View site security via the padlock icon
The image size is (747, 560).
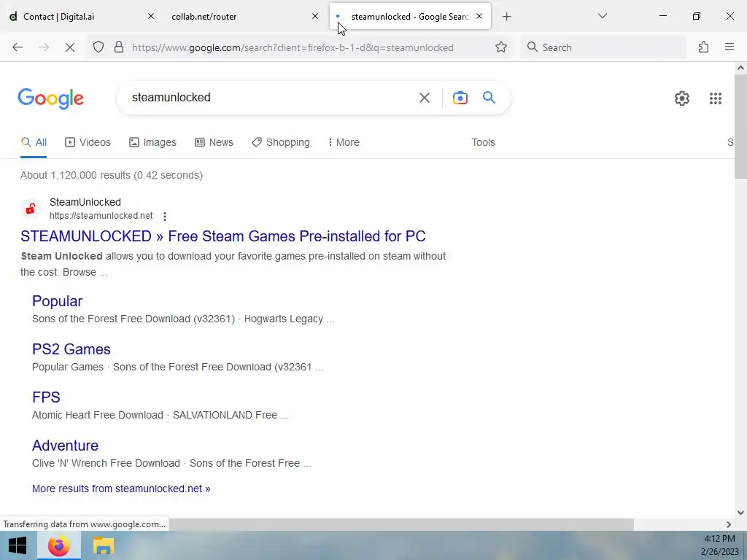pos(119,47)
